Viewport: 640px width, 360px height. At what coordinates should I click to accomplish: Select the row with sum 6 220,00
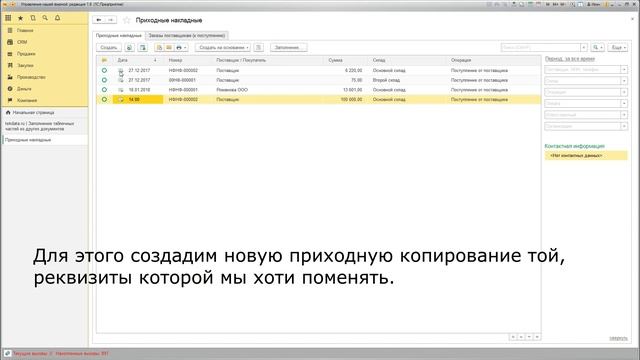point(319,70)
